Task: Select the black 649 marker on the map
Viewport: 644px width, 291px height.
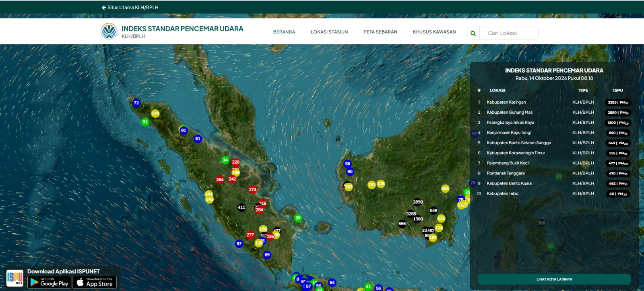Action: pyautogui.click(x=433, y=210)
